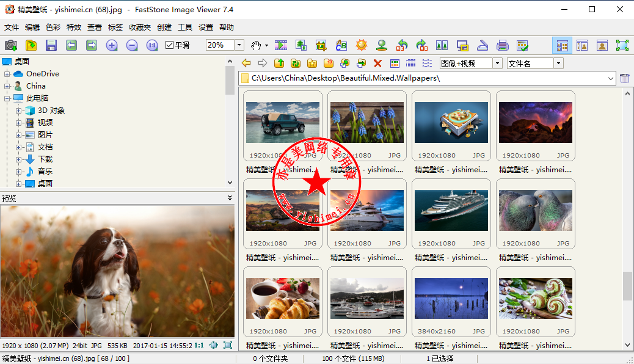Print the current image

[x=503, y=45]
